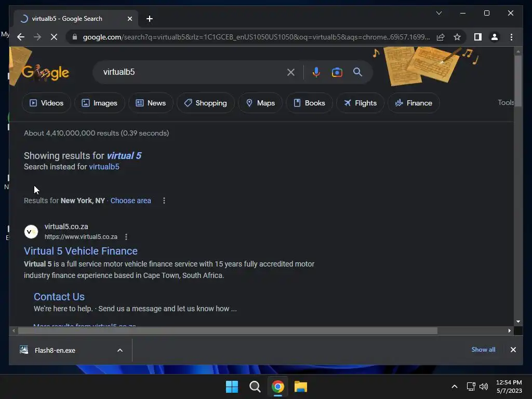
Task: Open Virtual 5 Vehicle Finance result
Action: [81, 251]
